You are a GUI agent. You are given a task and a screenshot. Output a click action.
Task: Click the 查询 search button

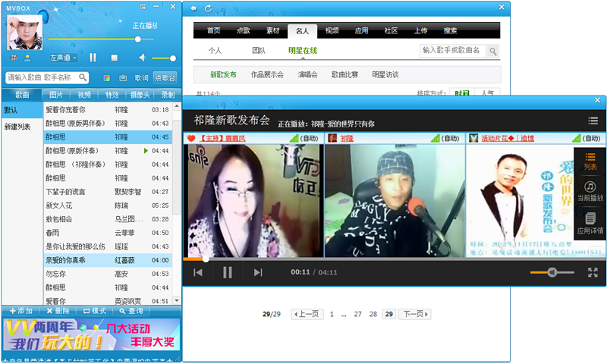tap(131, 311)
